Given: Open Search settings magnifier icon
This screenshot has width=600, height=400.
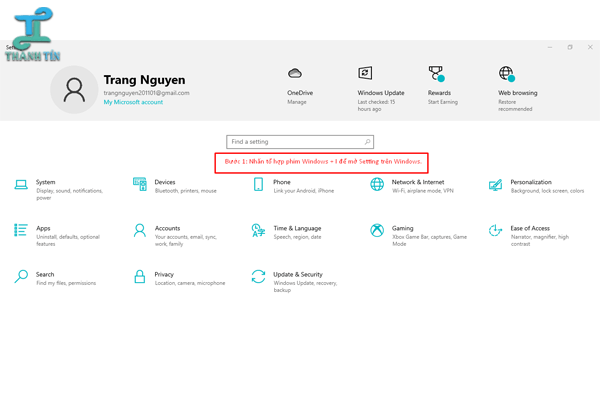Looking at the screenshot, I should click(x=21, y=276).
